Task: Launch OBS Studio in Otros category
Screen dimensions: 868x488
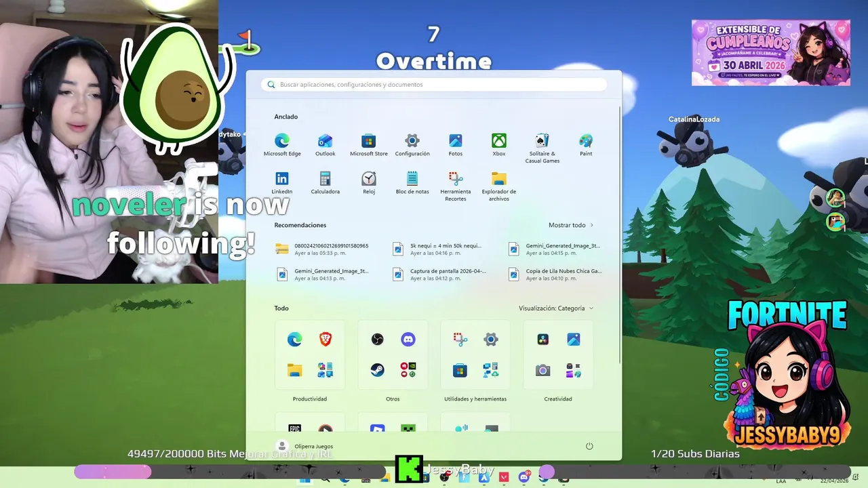Action: [x=378, y=340]
